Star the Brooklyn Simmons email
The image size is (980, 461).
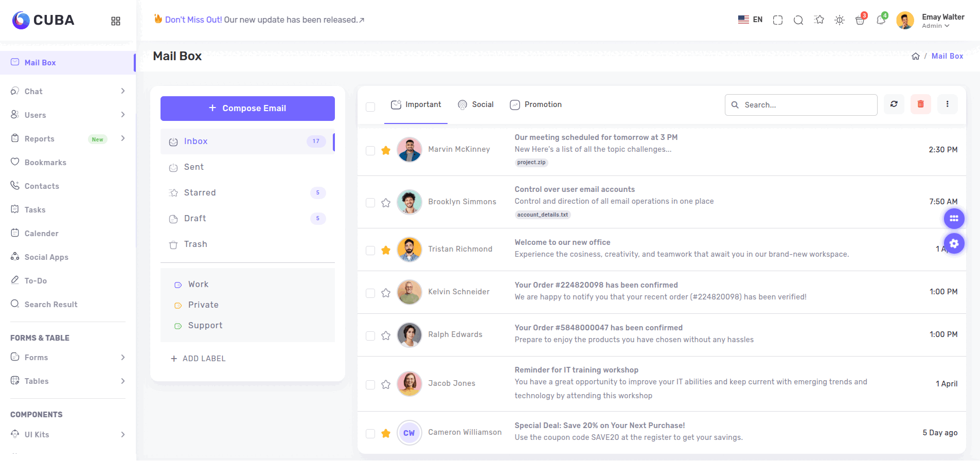click(386, 203)
